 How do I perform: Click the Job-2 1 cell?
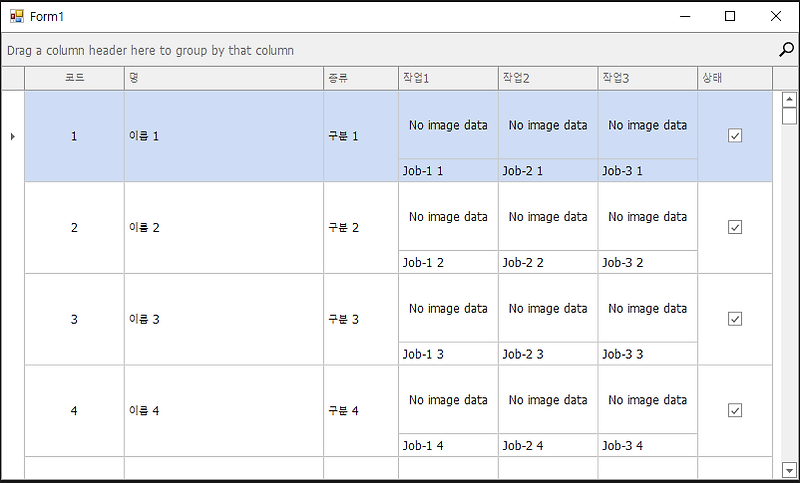tap(548, 170)
